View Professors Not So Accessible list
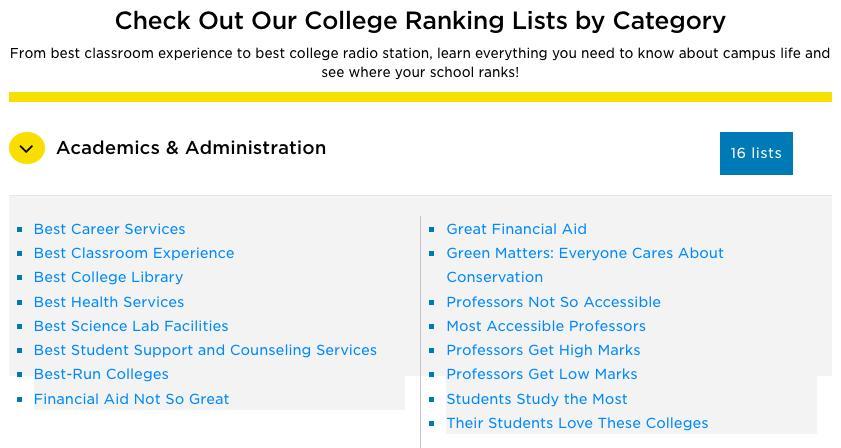This screenshot has height=448, width=841. tap(553, 302)
